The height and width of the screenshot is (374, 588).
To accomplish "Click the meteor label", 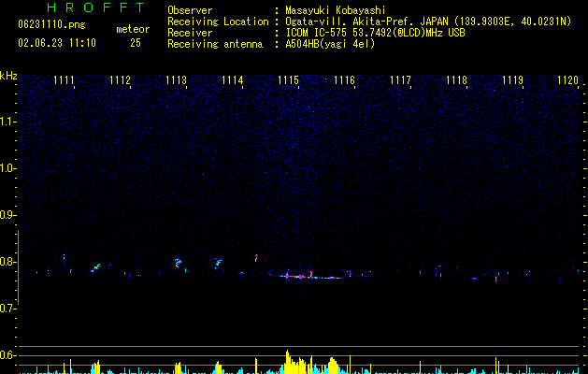I will pyautogui.click(x=133, y=29).
